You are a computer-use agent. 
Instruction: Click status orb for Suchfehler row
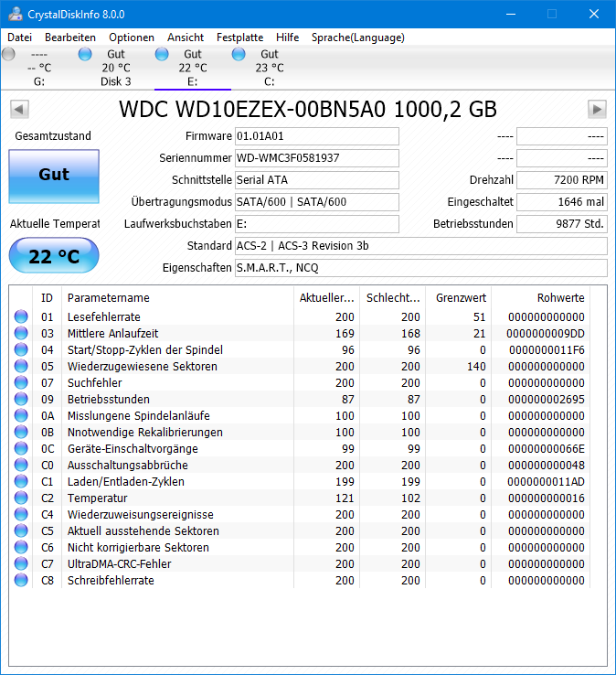(x=21, y=382)
